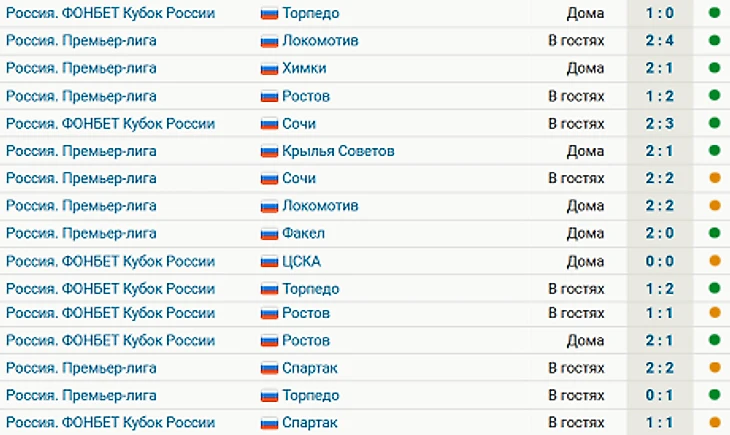
Task: Click the green dot in Крылья Советов row
Action: [714, 150]
